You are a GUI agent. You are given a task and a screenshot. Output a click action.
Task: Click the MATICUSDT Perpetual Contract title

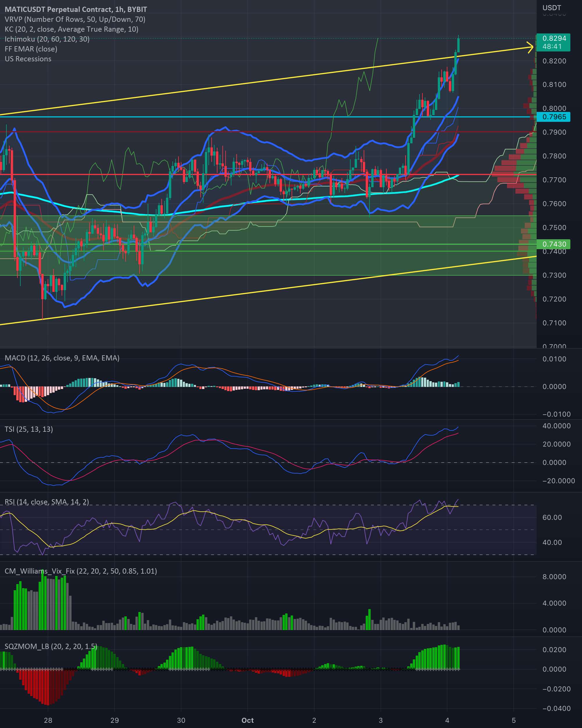point(76,10)
